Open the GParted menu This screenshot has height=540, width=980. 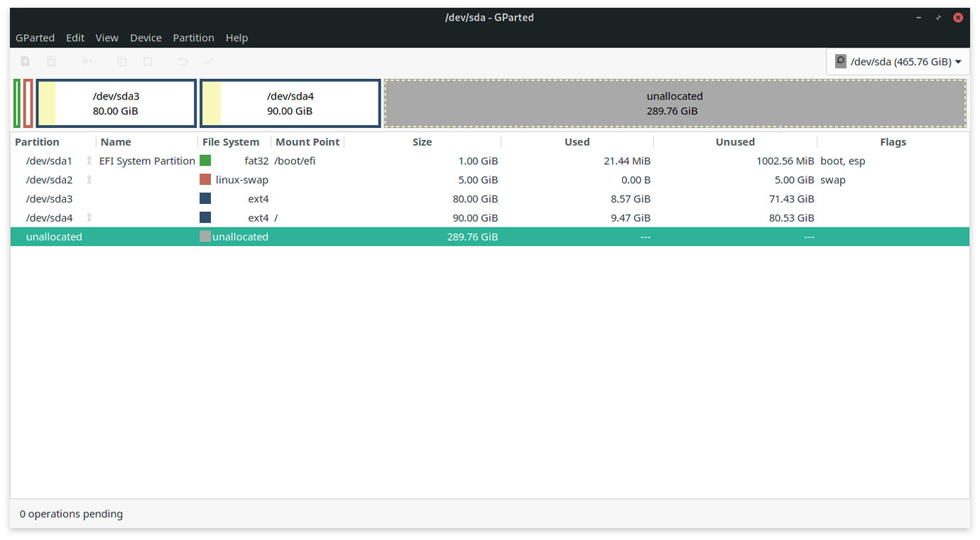coord(36,38)
